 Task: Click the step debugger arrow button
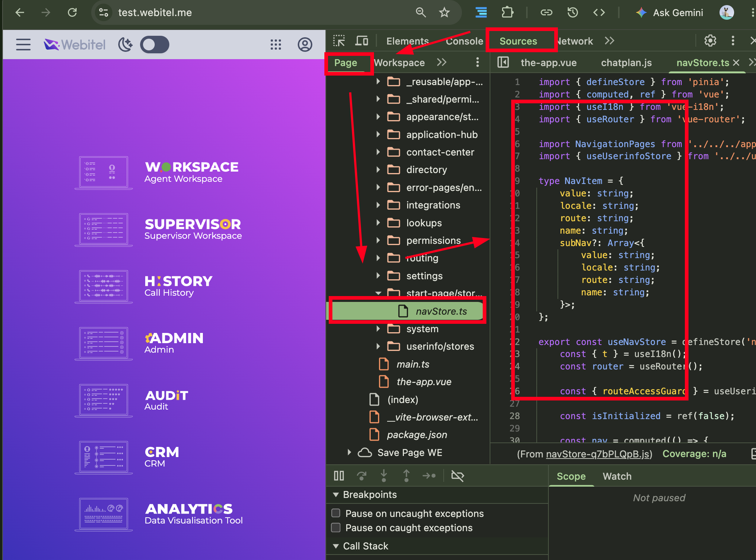[429, 476]
